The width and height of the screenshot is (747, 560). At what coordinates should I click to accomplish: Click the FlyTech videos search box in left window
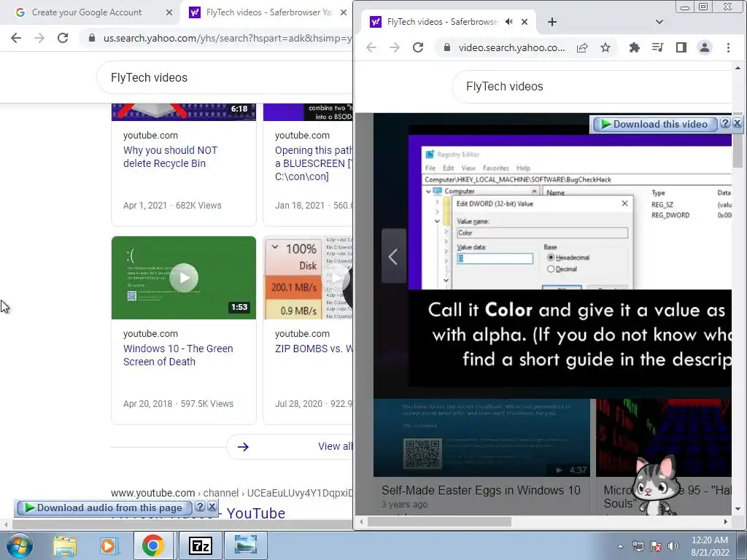point(224,77)
